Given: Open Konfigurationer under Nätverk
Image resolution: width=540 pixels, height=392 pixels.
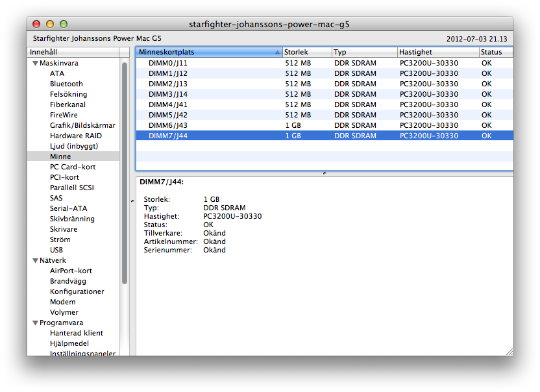Looking at the screenshot, I should [77, 291].
